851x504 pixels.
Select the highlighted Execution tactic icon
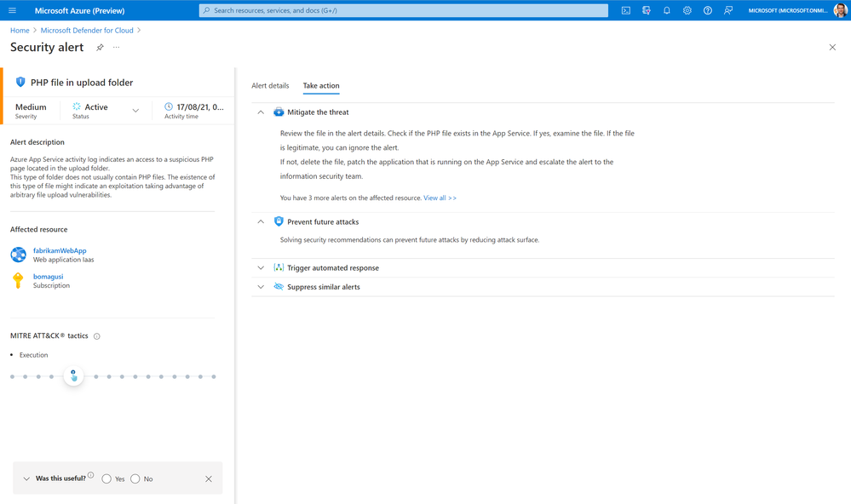coord(73,376)
